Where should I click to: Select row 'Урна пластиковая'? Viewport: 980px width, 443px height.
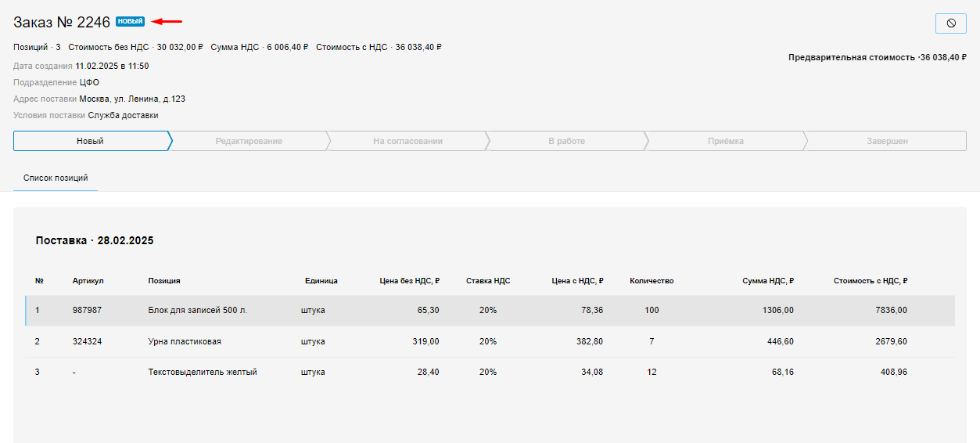pyautogui.click(x=185, y=342)
